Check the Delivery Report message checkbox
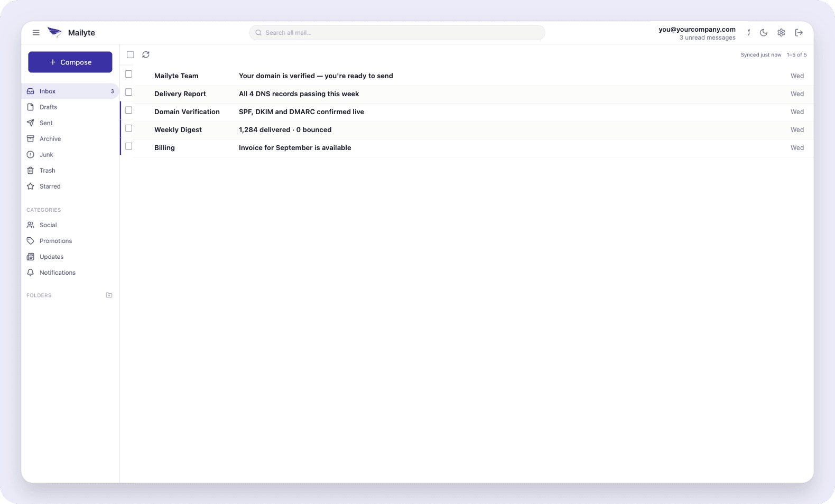The height and width of the screenshot is (504, 835). coord(128,92)
